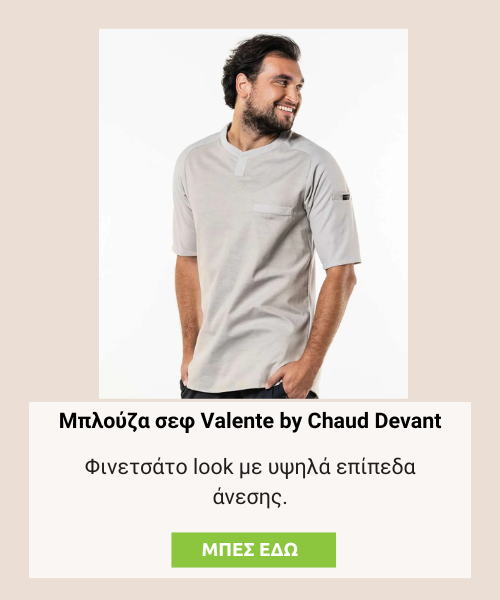
Task: Click the product title Μπλούζα σεφ Valente
Action: 166,421
